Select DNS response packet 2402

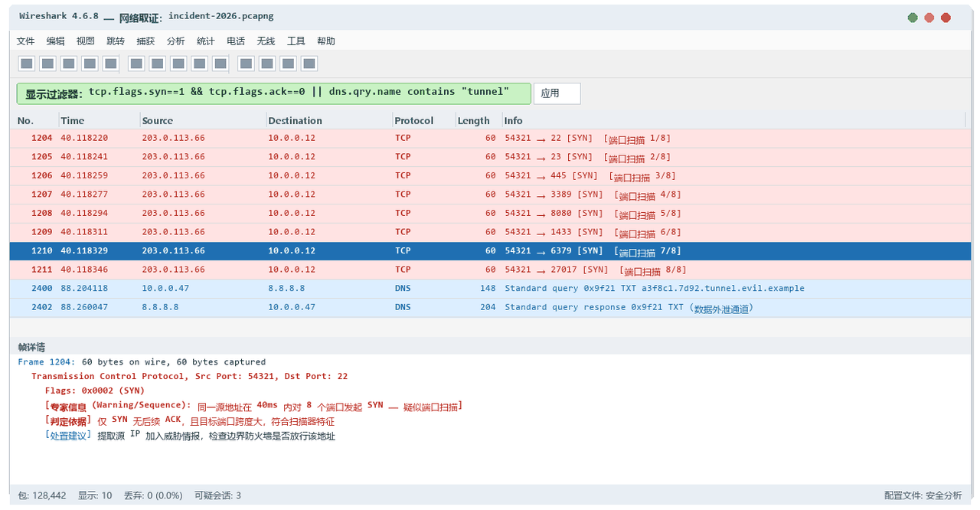point(490,307)
